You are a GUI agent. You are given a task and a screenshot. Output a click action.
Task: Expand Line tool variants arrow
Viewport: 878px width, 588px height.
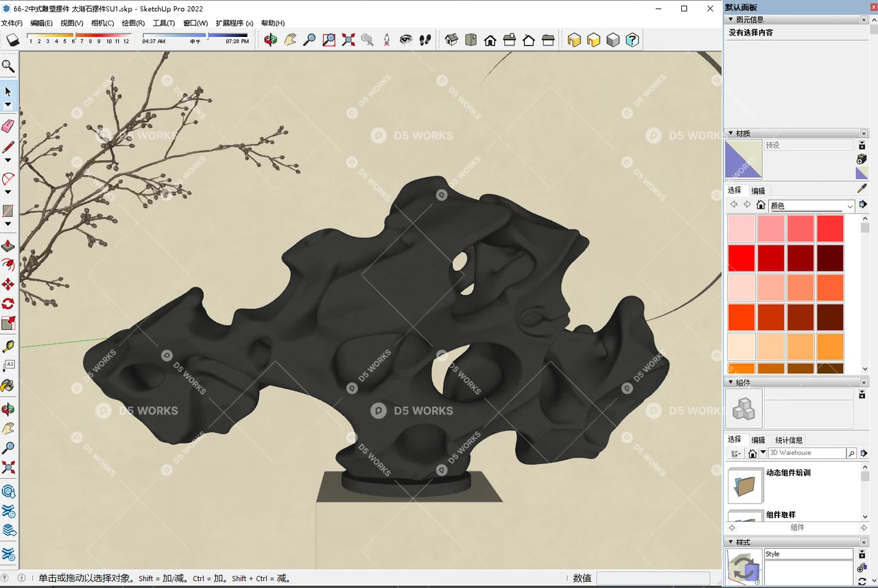coord(8,160)
